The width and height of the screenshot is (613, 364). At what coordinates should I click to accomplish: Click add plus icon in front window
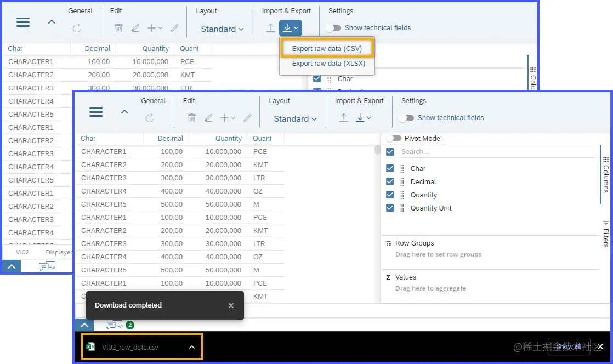click(x=224, y=118)
